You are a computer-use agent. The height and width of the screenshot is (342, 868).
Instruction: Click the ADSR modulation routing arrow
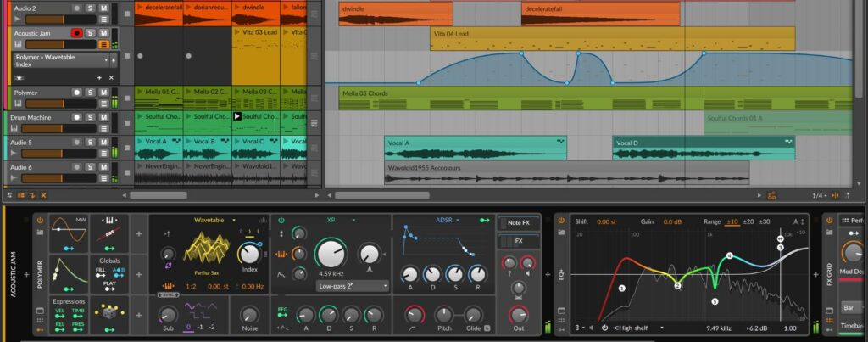pyautogui.click(x=485, y=220)
